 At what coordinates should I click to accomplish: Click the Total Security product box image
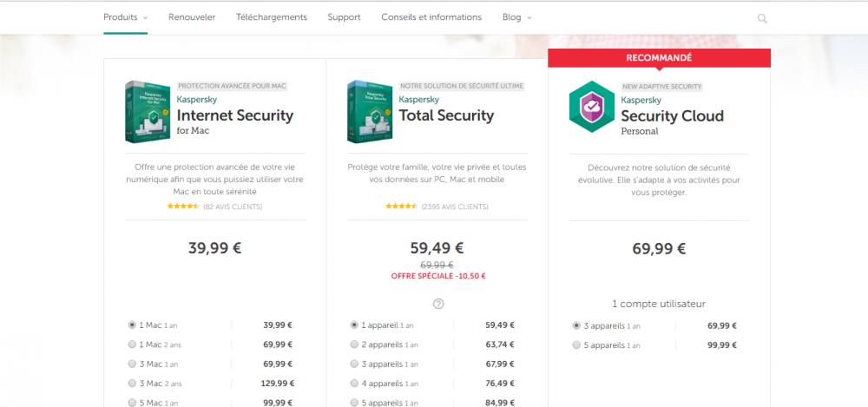369,112
